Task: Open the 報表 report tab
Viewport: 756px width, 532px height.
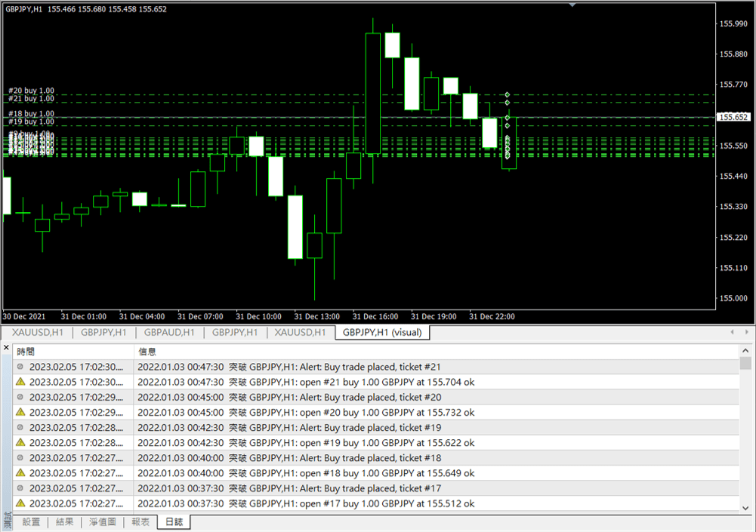Action: 140,521
